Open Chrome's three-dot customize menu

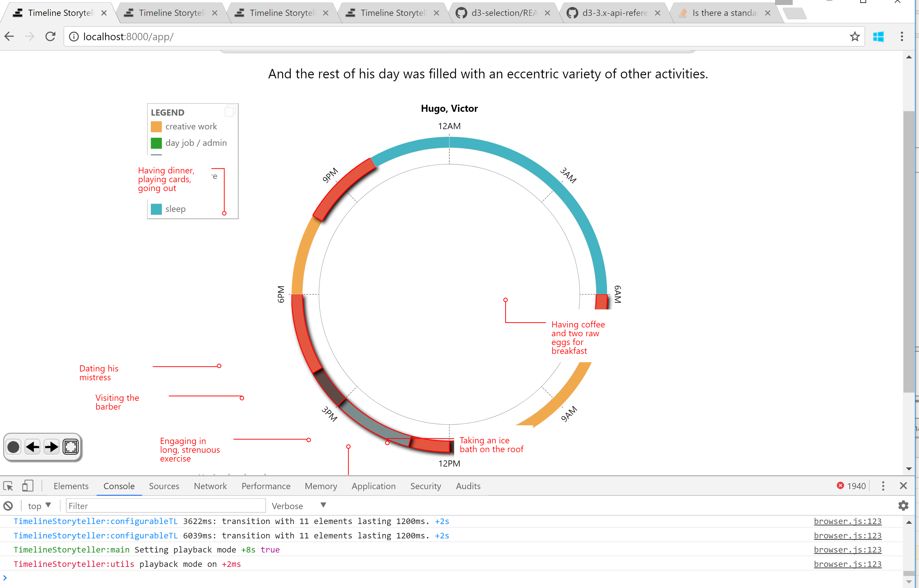[901, 36]
